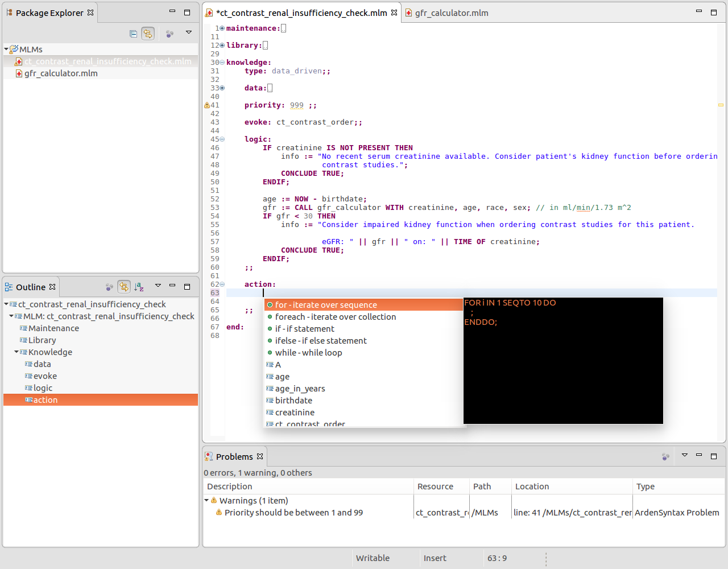Expand the folded data section
The width and height of the screenshot is (728, 569).
coord(222,88)
